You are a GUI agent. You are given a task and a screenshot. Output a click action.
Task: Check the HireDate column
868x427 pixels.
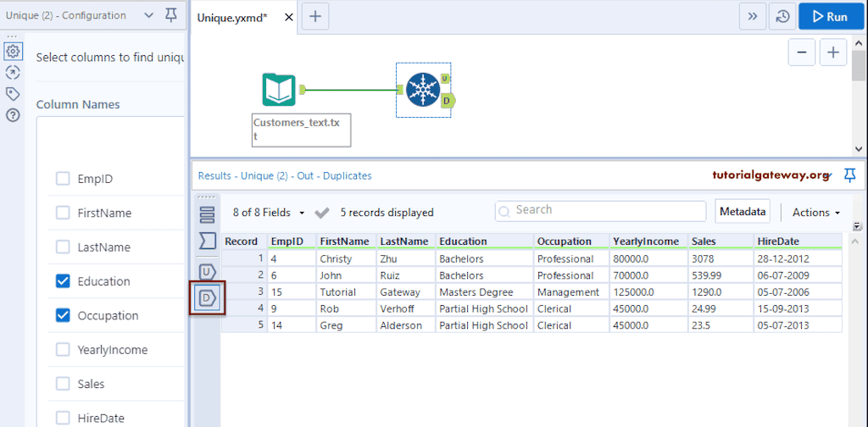(63, 419)
